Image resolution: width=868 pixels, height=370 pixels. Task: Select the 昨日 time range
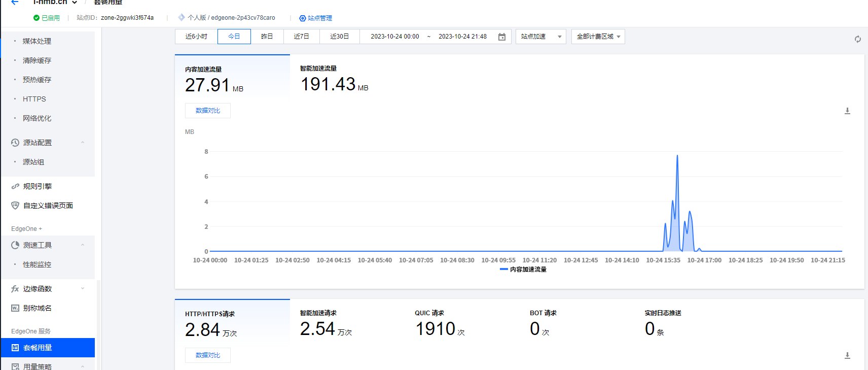tap(267, 37)
